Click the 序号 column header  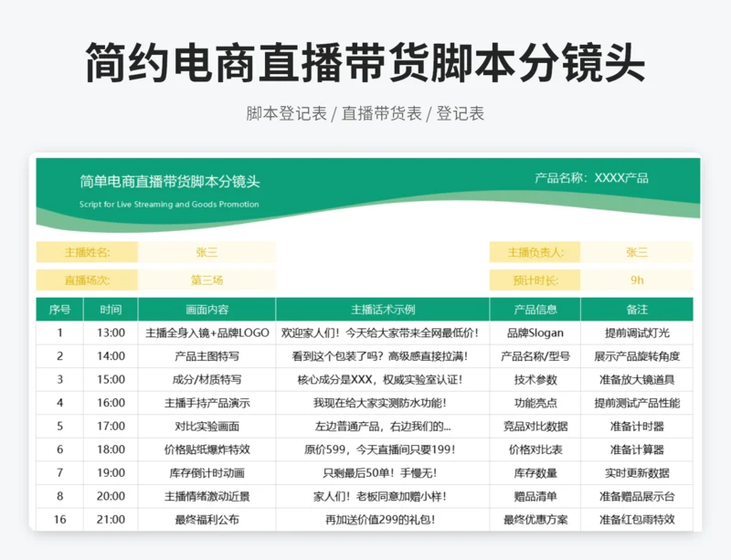pos(59,309)
